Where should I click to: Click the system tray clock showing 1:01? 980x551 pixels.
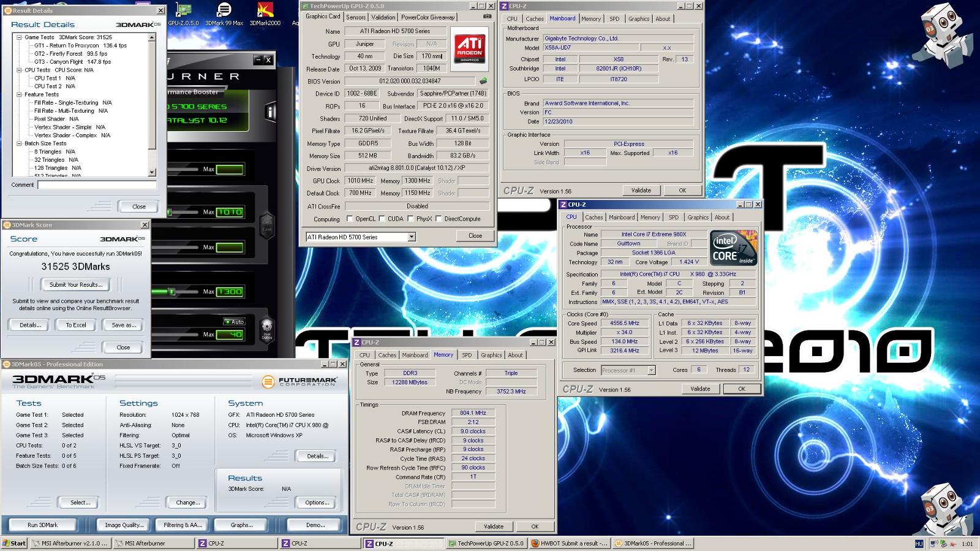(967, 544)
